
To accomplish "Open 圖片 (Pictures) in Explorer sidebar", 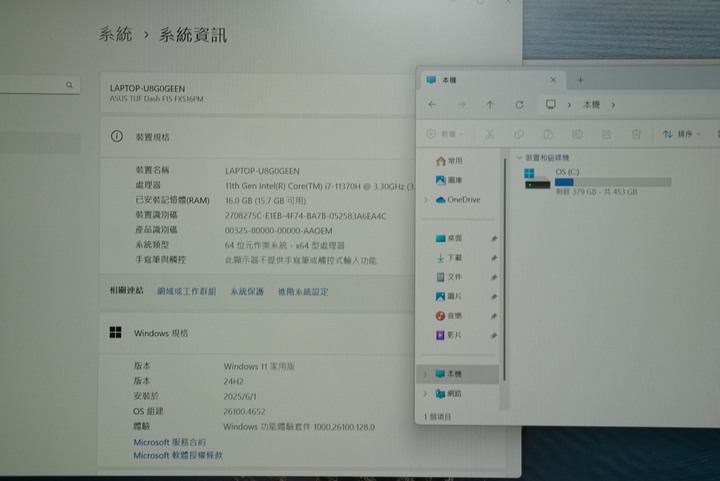I will click(x=449, y=296).
